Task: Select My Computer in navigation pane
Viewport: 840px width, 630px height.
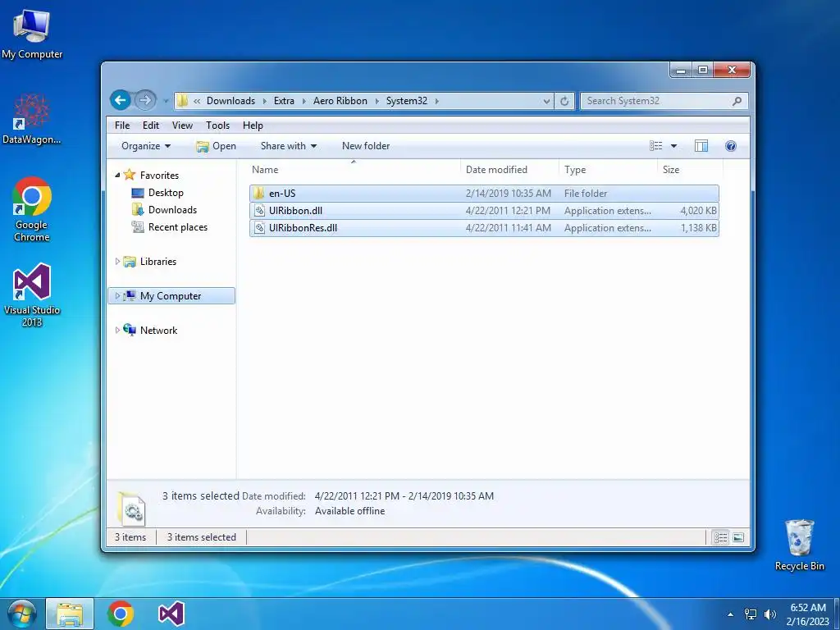Action: tap(171, 295)
